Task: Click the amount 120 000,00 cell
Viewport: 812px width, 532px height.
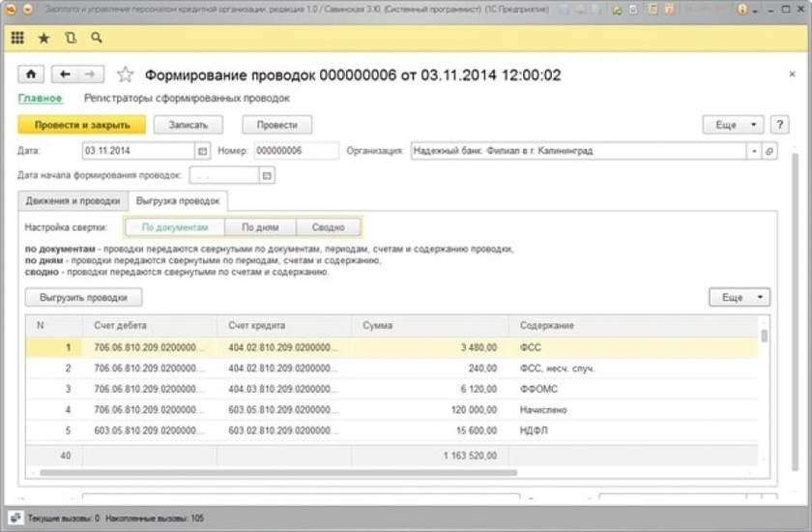Action: 429,410
